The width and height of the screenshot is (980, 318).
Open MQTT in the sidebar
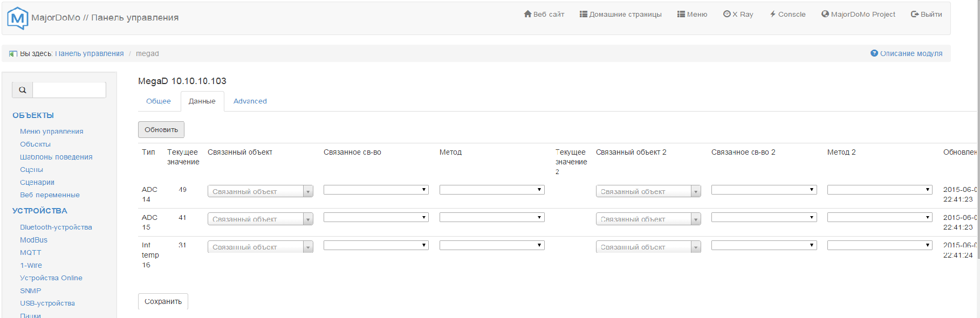point(30,253)
